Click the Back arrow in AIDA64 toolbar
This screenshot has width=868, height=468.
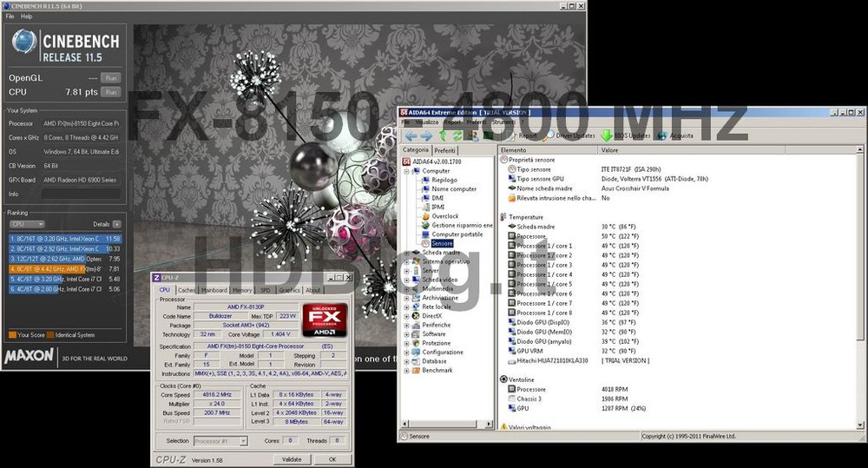point(411,135)
